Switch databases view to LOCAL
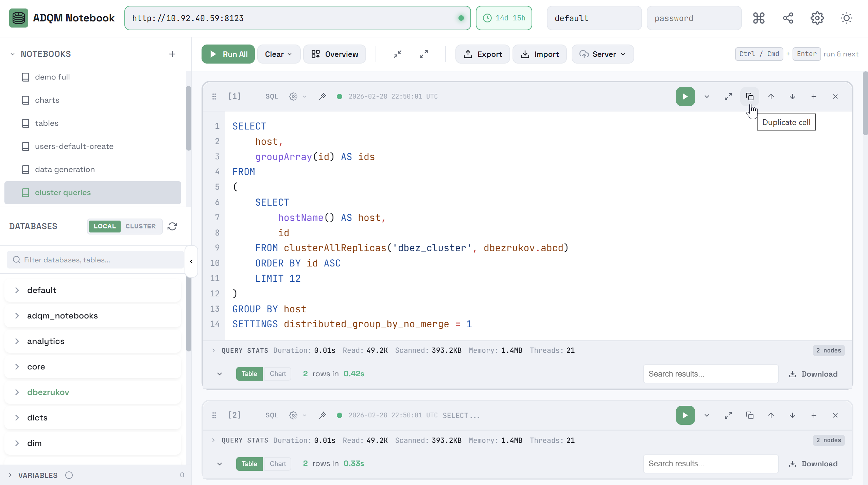The height and width of the screenshot is (485, 868). (x=105, y=226)
